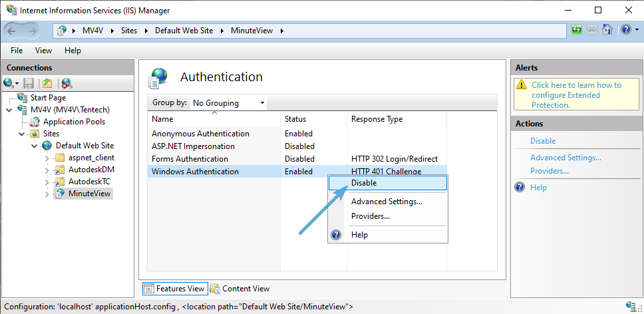Click the Forward navigation arrow
Screen dimensions: 644x314
pyautogui.click(x=32, y=31)
